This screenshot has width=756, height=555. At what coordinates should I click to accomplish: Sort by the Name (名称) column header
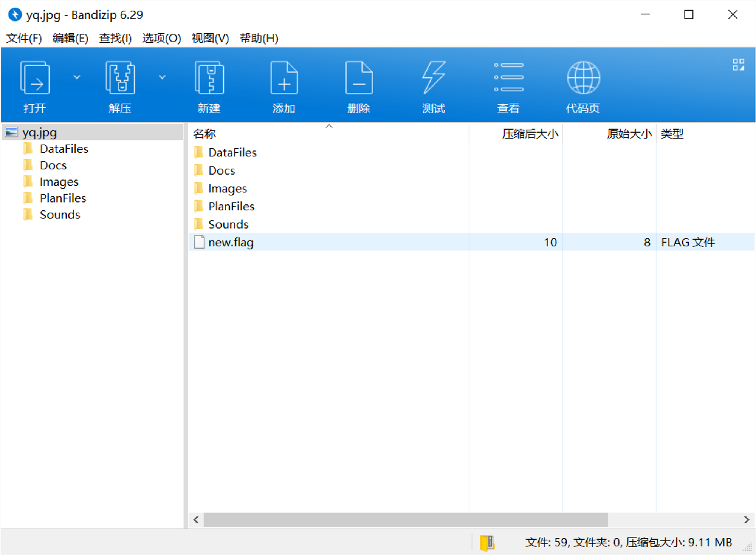204,134
